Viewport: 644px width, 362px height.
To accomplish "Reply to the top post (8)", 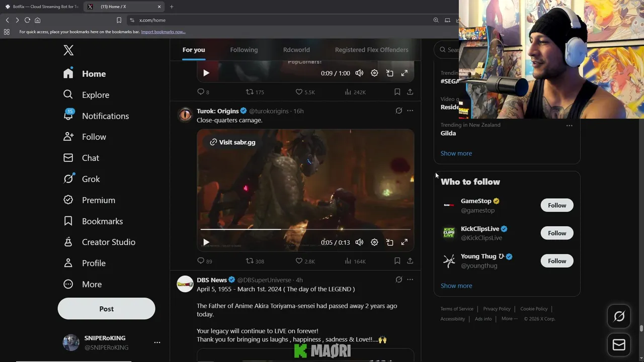I will click(203, 92).
